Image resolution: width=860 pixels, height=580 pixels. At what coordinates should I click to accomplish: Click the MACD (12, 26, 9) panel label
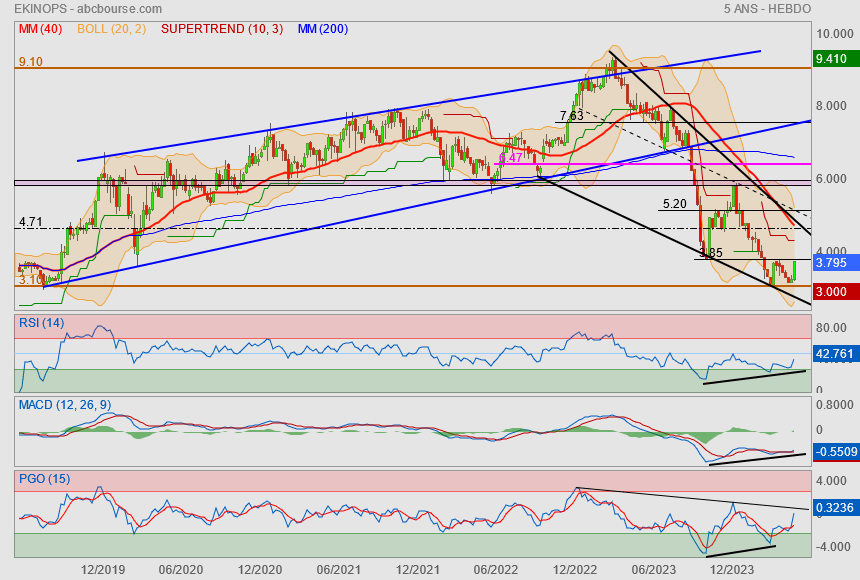click(x=65, y=405)
